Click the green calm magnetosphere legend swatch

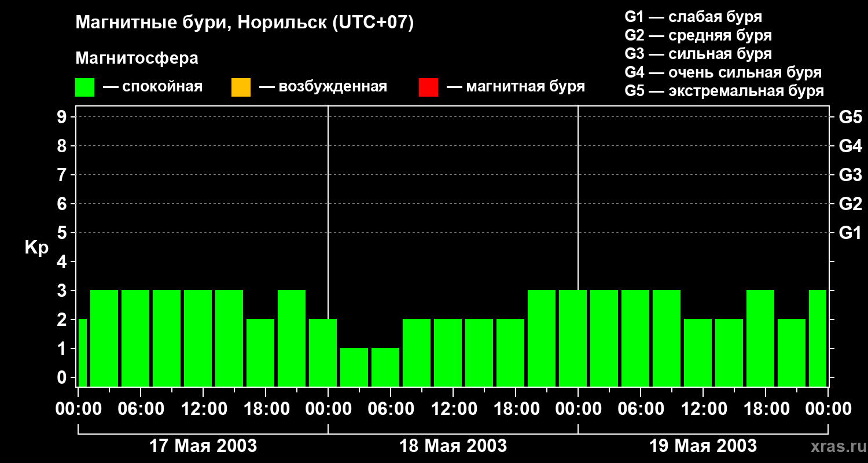[x=85, y=87]
